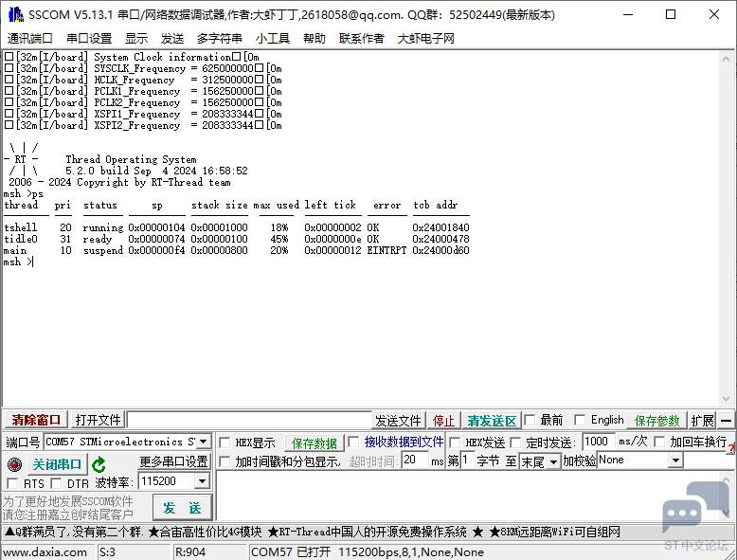Click the 扩展 button
This screenshot has width=737, height=560.
tap(702, 421)
